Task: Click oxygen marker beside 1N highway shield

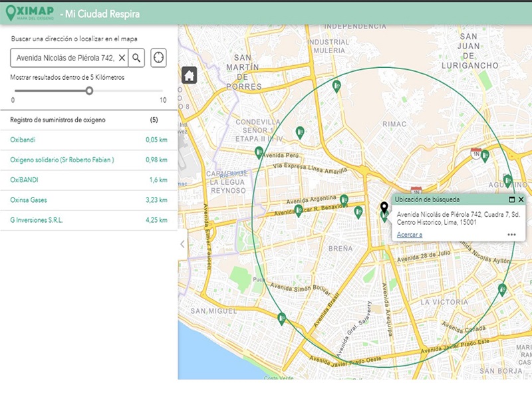Action: [x=485, y=156]
